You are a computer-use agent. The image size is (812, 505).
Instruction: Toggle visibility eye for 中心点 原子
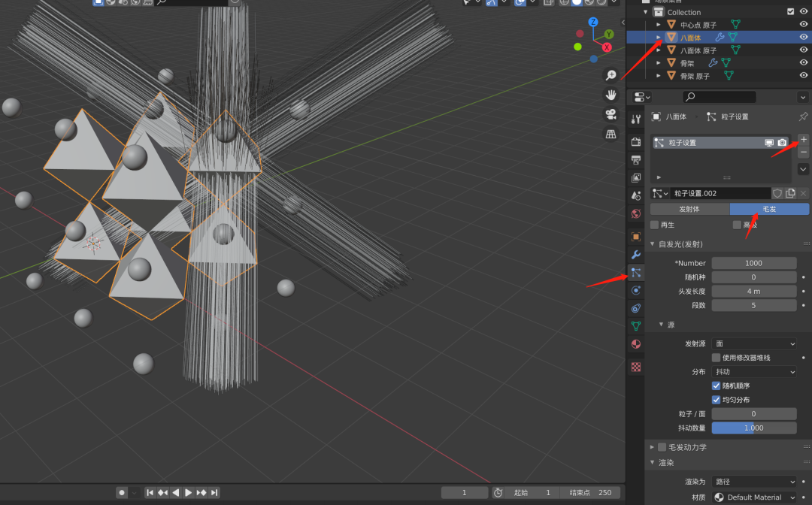pyautogui.click(x=803, y=24)
